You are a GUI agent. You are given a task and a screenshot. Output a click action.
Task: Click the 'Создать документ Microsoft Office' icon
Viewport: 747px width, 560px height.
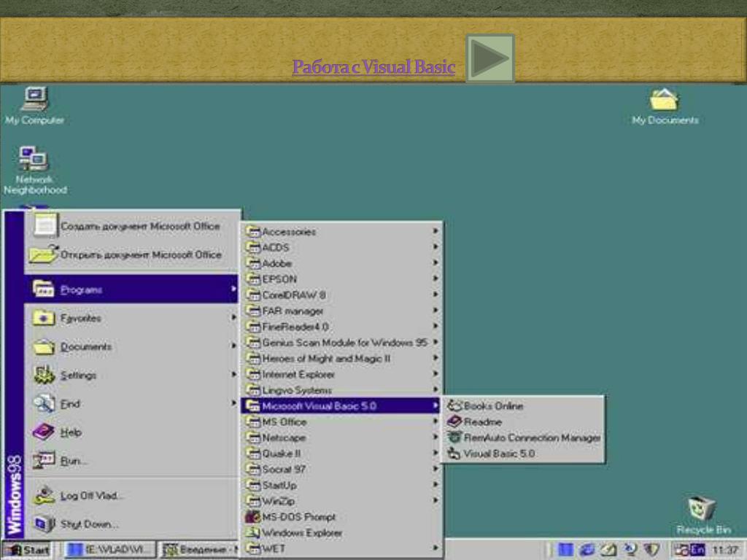click(45, 226)
